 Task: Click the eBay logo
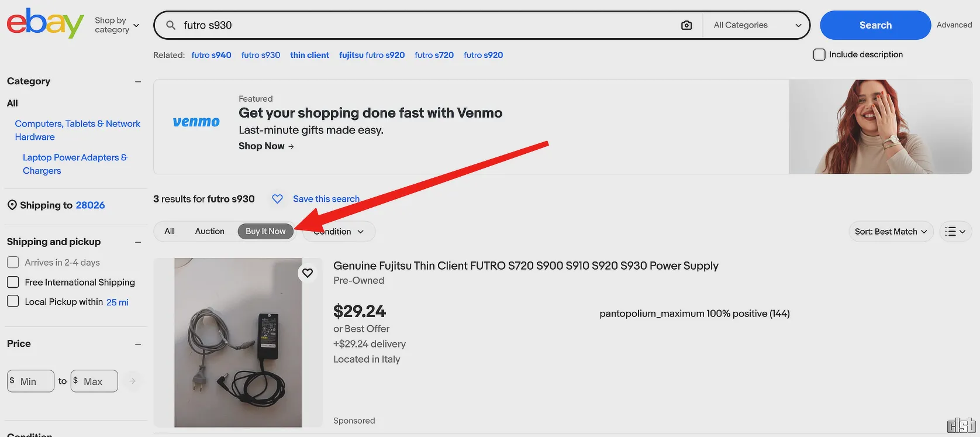point(45,23)
